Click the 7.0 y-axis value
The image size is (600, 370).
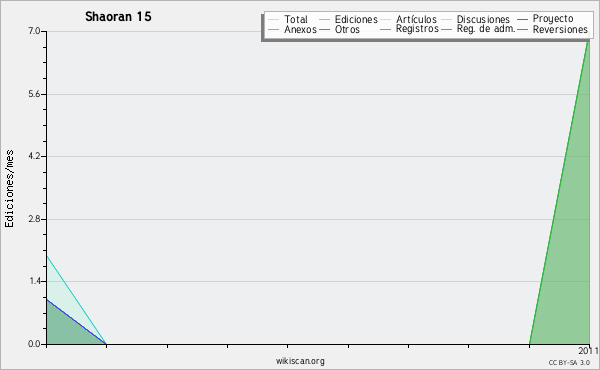34,31
